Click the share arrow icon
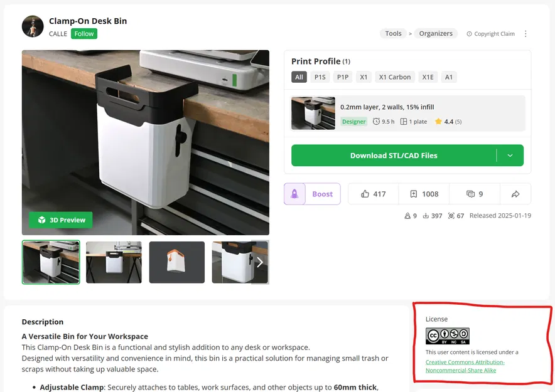Viewport: 555px width, 392px height. pos(515,194)
